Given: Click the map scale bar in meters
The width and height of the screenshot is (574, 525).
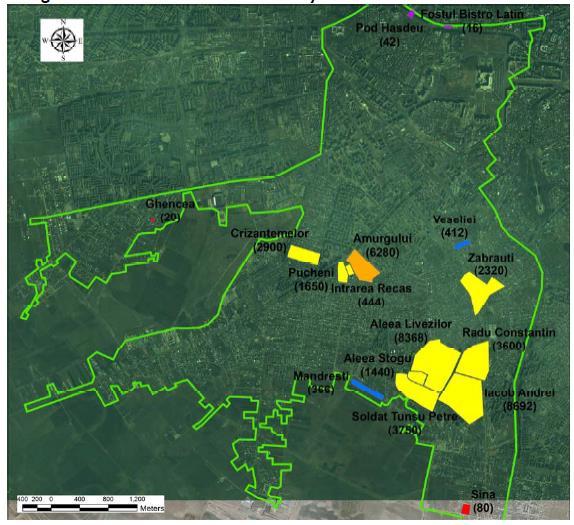Looking at the screenshot, I should (90, 504).
